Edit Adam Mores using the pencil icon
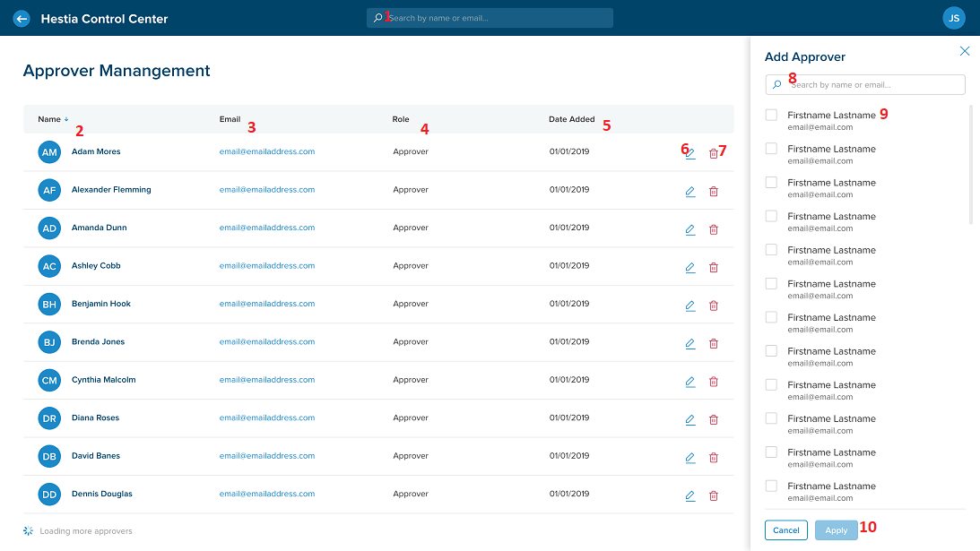Screen dimensions: 980x551 click(689, 153)
